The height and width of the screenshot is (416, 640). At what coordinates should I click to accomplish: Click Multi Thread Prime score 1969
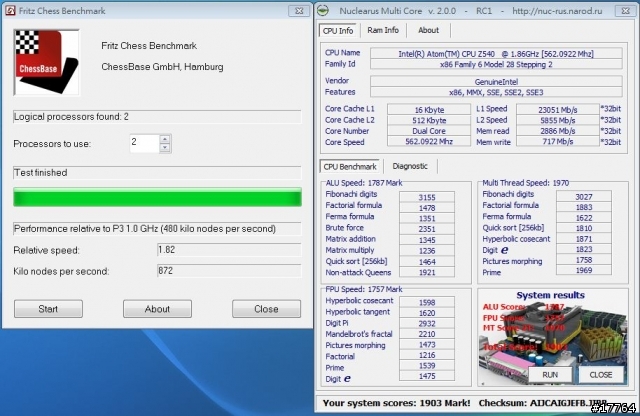point(584,270)
